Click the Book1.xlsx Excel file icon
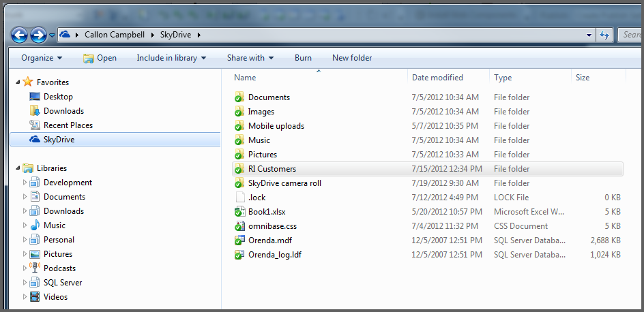This screenshot has height=312, width=644. click(239, 212)
